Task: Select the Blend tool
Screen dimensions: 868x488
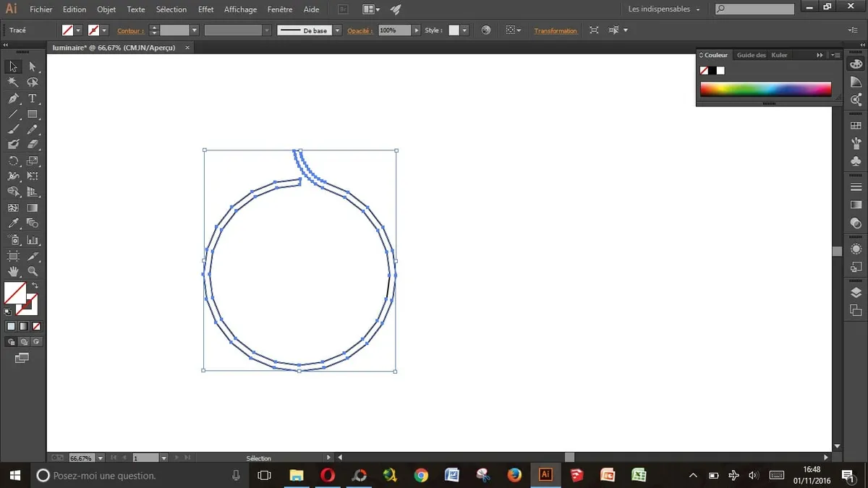Action: (33, 223)
